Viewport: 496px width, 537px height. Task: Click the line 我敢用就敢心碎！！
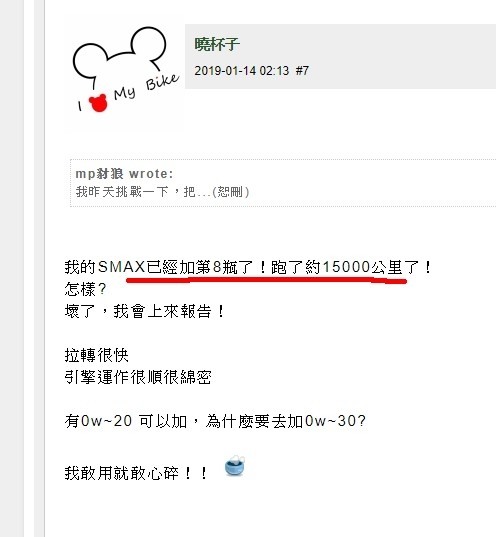click(136, 473)
